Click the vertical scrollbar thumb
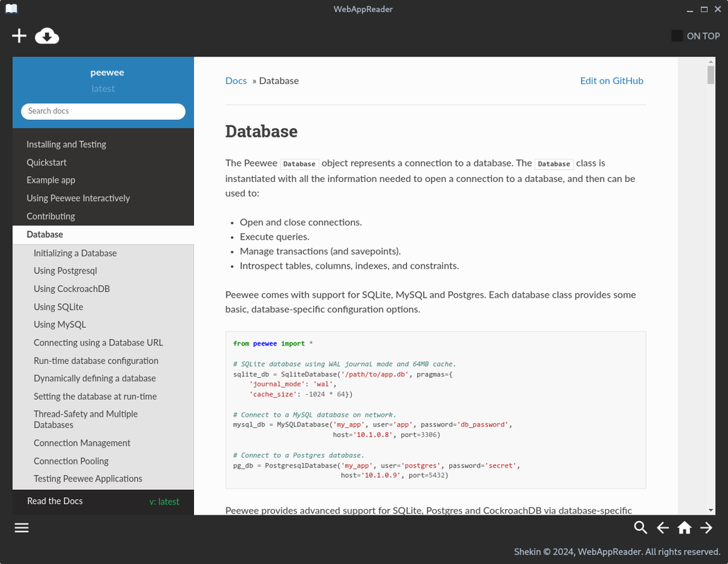Screen dimensions: 728x564 pyautogui.click(x=711, y=75)
